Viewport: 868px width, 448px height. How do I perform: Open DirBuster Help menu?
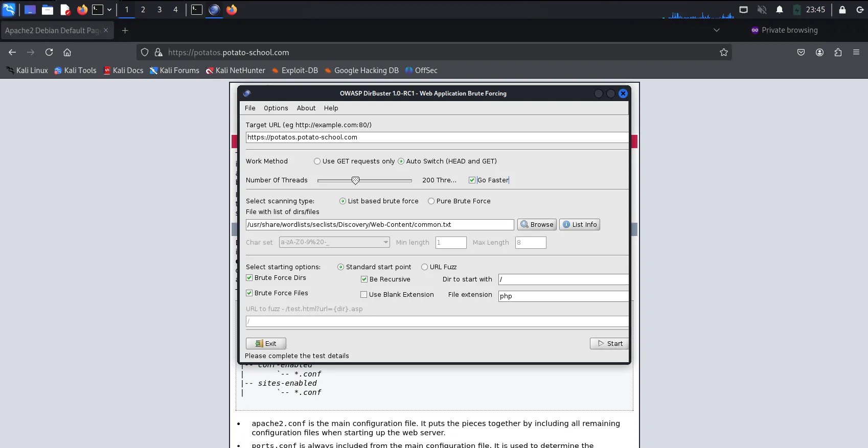[x=331, y=108]
